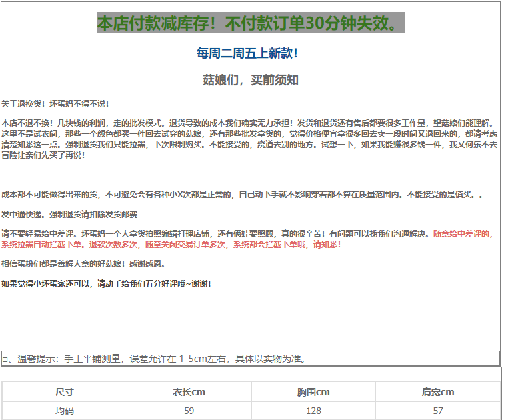Click the 胸围cm column header
Image resolution: width=506 pixels, height=420 pixels.
[x=313, y=392]
